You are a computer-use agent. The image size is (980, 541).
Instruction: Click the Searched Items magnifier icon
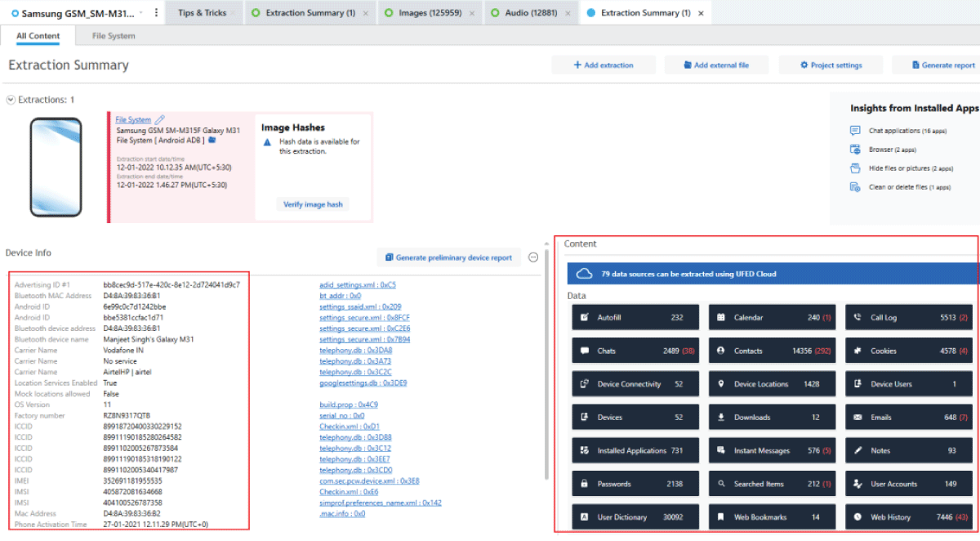pos(721,484)
